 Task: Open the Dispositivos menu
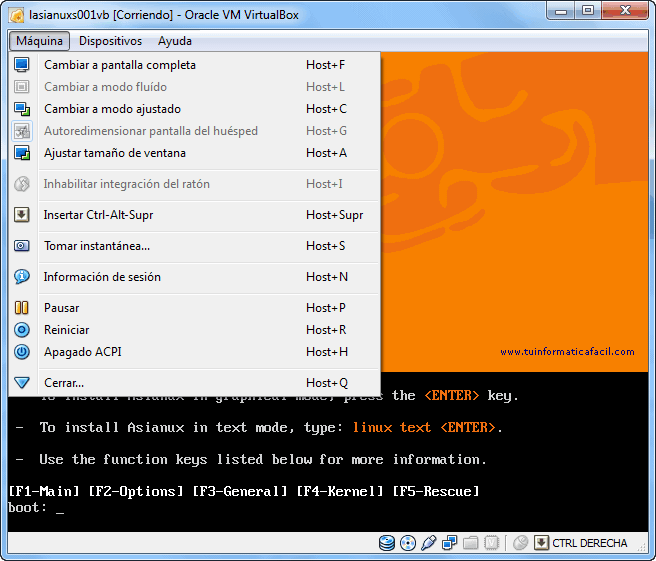coord(110,41)
